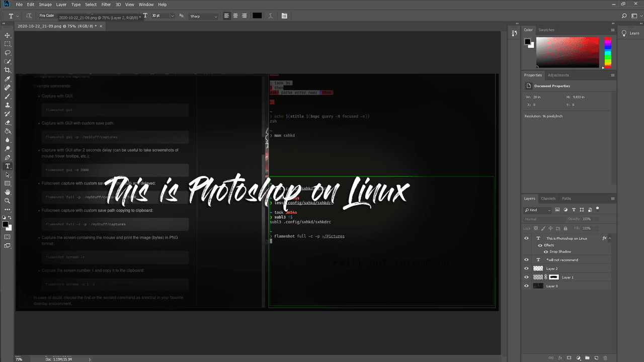Toggle visibility of Layer 2
This screenshot has height=362, width=644.
[527, 268]
